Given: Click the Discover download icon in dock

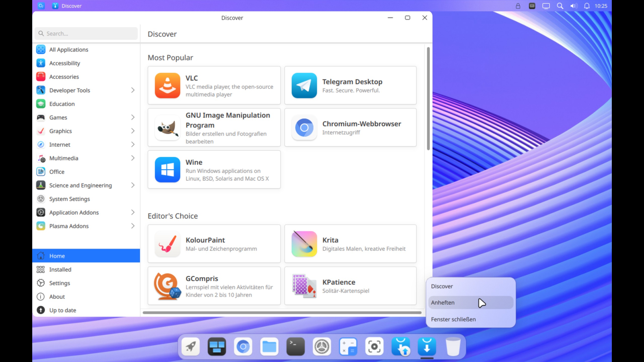Looking at the screenshot, I should (x=427, y=347).
